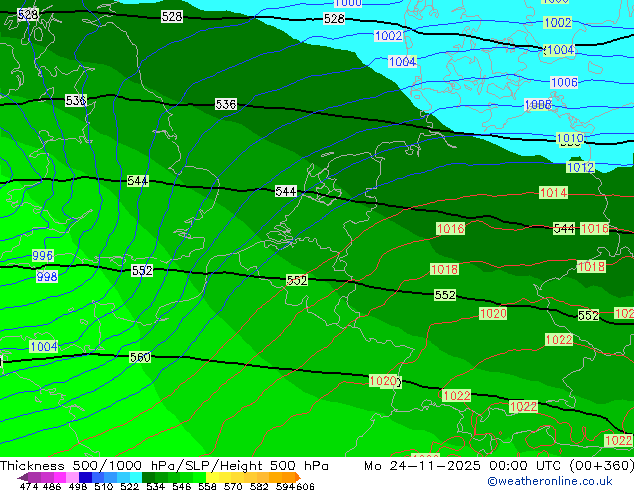
Task: Click the dark navy blue legend swatch
Action: pos(85,477)
